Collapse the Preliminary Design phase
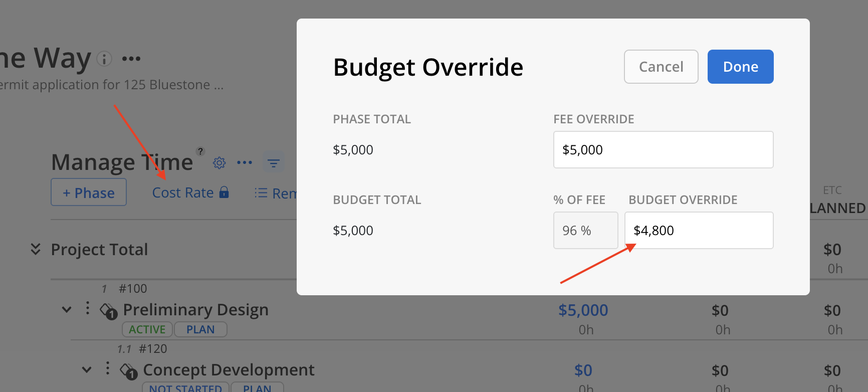 click(67, 310)
